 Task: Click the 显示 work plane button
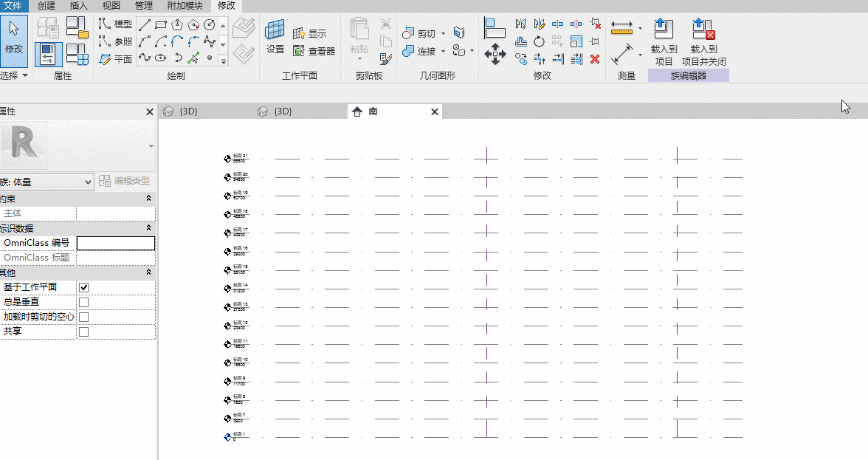(x=310, y=34)
